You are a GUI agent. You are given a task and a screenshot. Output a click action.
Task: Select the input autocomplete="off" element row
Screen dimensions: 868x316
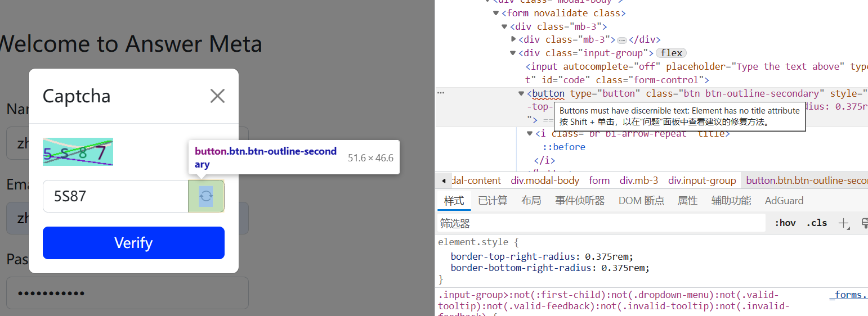pos(696,73)
